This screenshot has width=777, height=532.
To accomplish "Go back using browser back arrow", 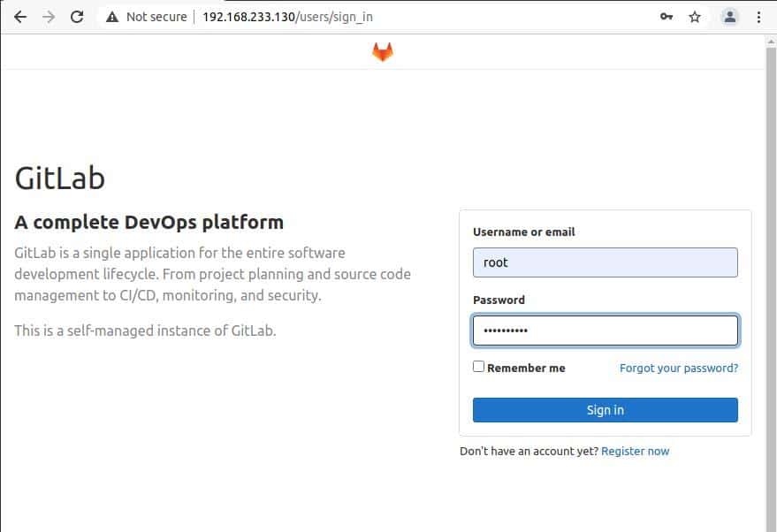I will [x=20, y=17].
